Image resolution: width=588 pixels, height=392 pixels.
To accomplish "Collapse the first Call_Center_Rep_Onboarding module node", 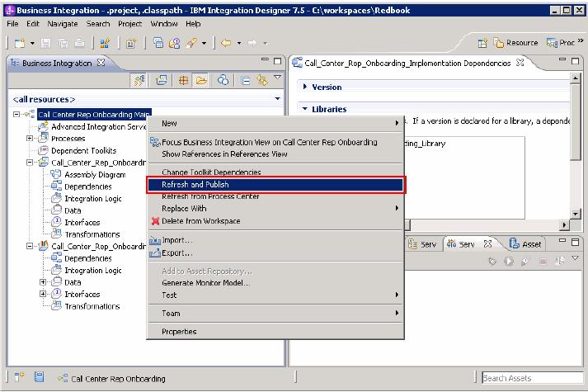I will pos(30,162).
